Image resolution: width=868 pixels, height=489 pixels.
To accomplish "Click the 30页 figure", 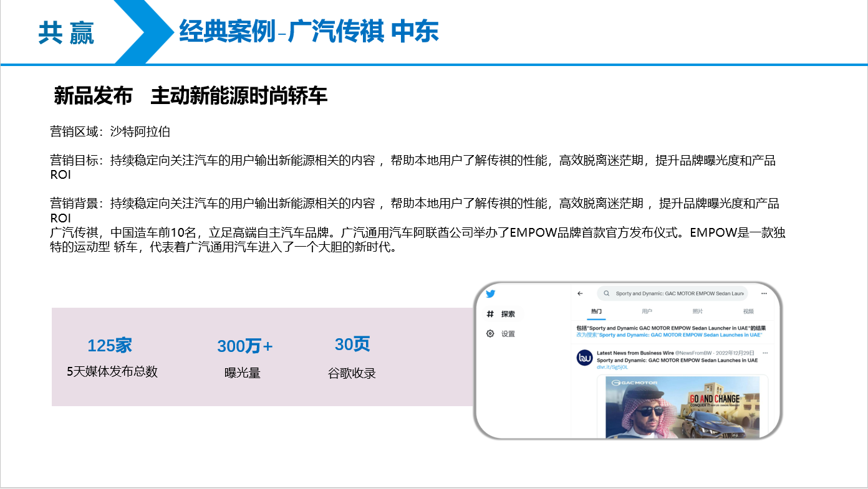I will [352, 344].
